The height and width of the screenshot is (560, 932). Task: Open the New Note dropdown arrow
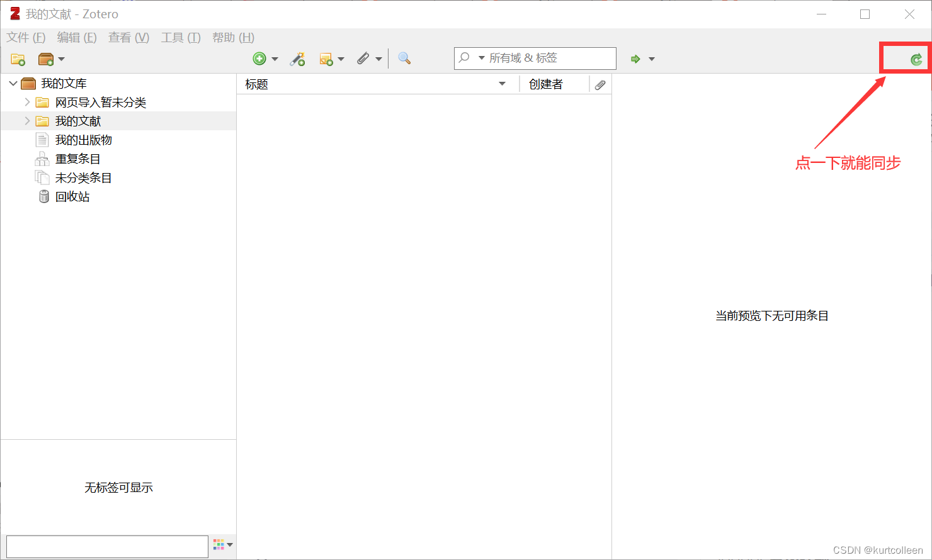point(341,59)
